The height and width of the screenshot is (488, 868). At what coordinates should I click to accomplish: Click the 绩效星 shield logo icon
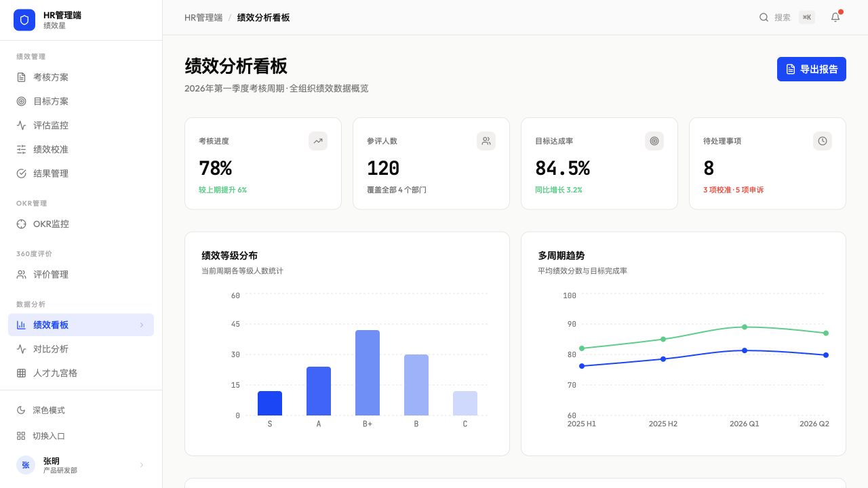24,20
